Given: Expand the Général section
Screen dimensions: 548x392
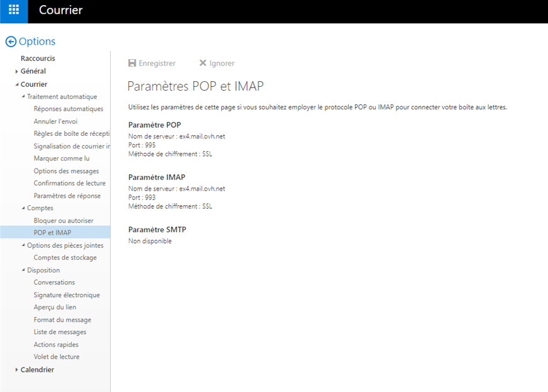Looking at the screenshot, I should pyautogui.click(x=17, y=72).
